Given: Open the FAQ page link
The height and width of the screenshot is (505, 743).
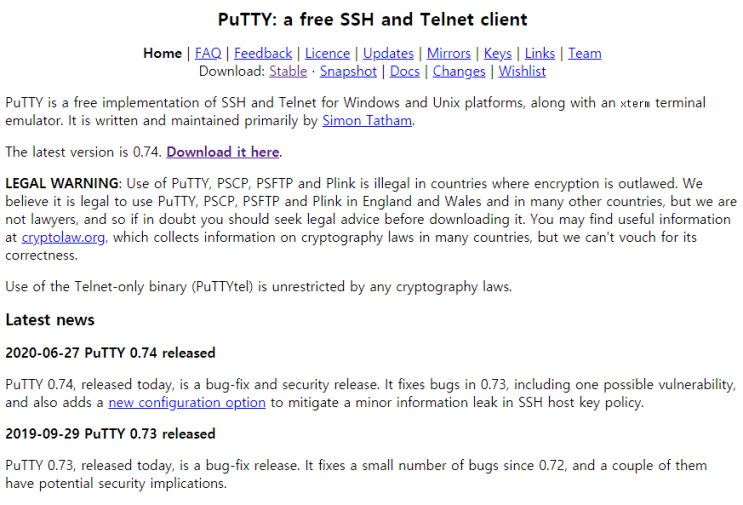Looking at the screenshot, I should [x=208, y=54].
